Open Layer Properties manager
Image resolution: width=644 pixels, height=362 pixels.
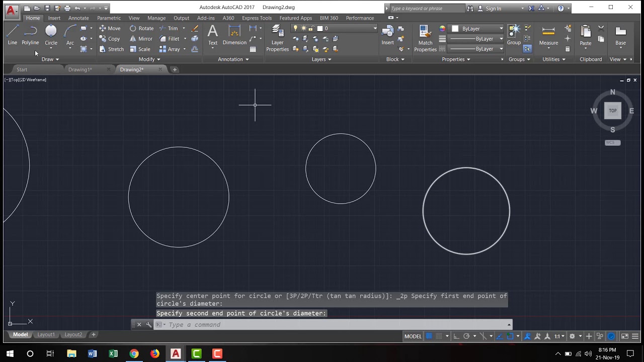pos(277,38)
